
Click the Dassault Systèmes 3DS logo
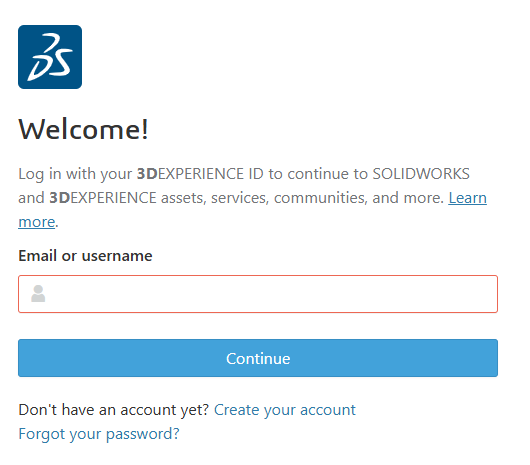pos(50,57)
